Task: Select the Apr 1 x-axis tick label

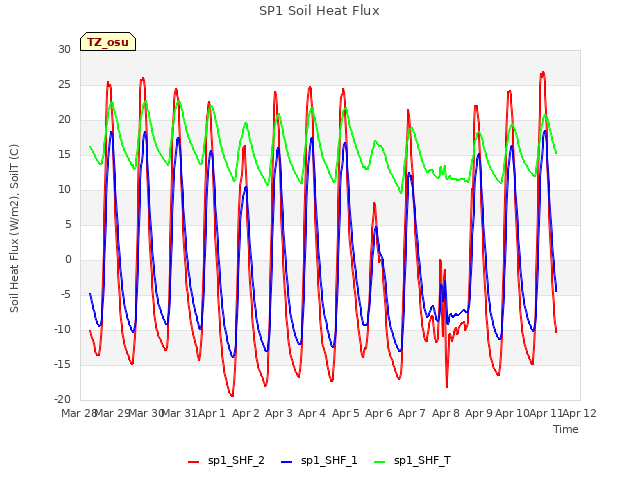Action: click(x=212, y=413)
